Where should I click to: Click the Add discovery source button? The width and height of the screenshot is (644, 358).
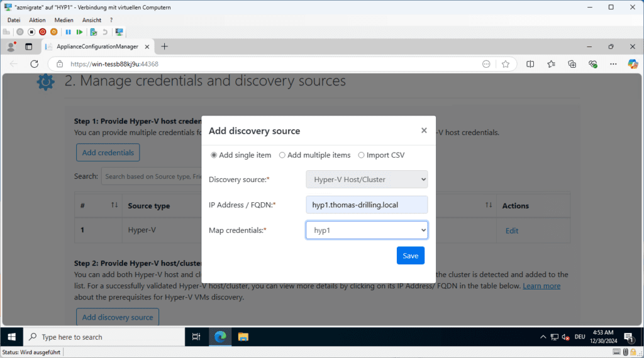[x=118, y=317]
